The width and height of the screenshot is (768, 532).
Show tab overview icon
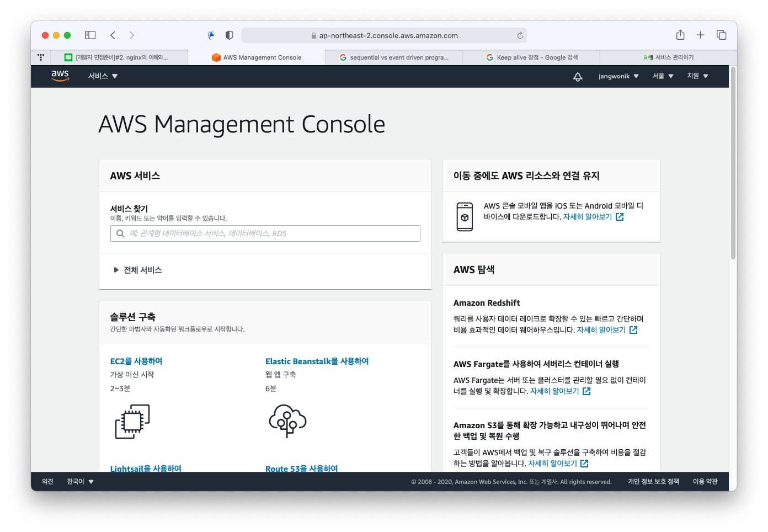(721, 35)
